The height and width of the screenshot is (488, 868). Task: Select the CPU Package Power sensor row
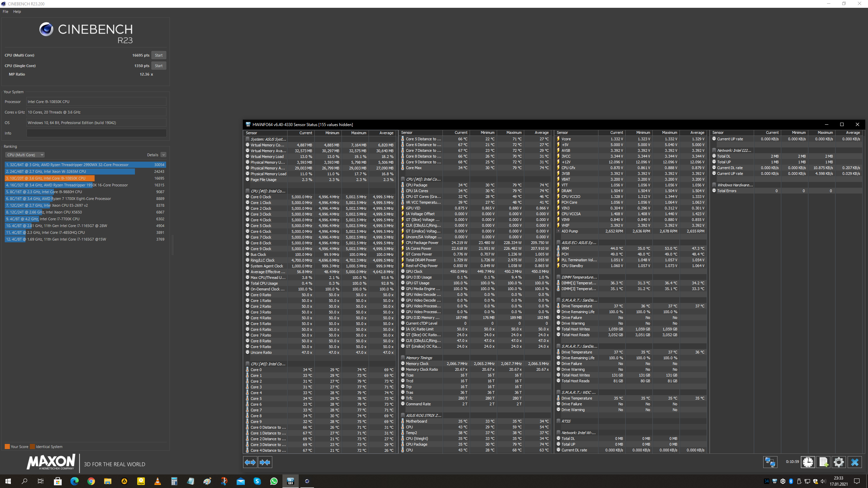coord(475,243)
